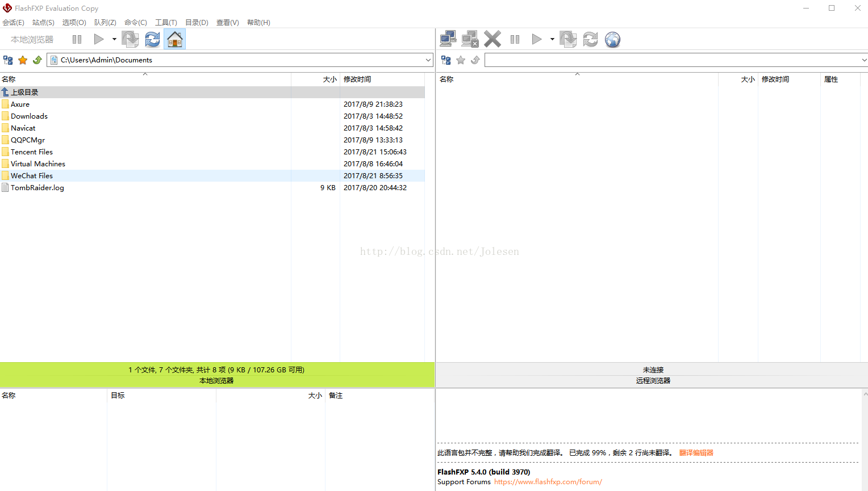Image resolution: width=868 pixels, height=491 pixels.
Task: Select the Downloads folder
Action: point(212,116)
